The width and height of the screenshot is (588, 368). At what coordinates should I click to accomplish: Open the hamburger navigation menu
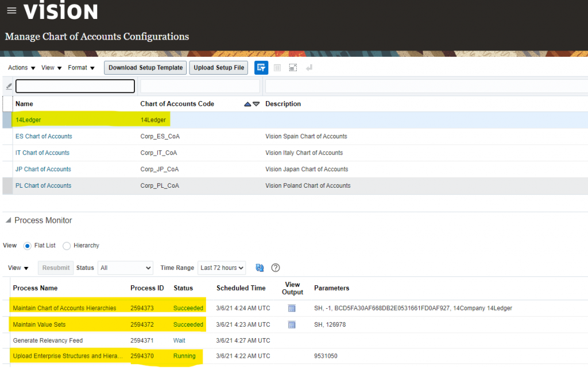(x=11, y=11)
